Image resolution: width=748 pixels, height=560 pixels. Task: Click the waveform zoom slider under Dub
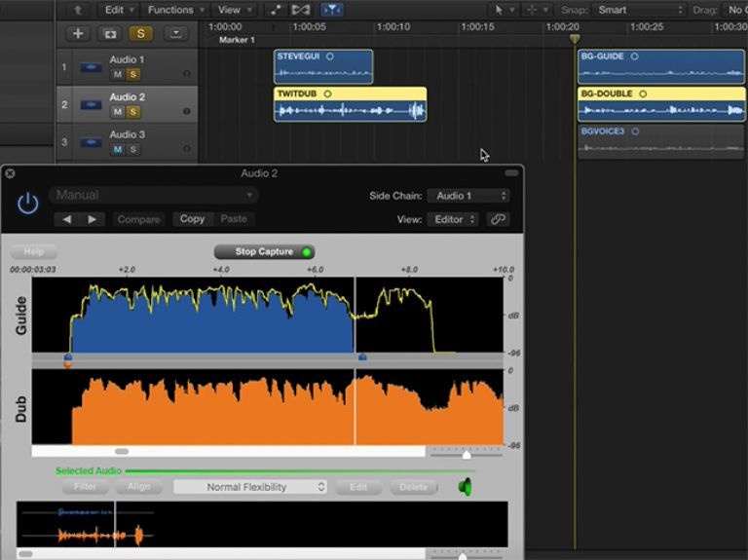pos(467,454)
